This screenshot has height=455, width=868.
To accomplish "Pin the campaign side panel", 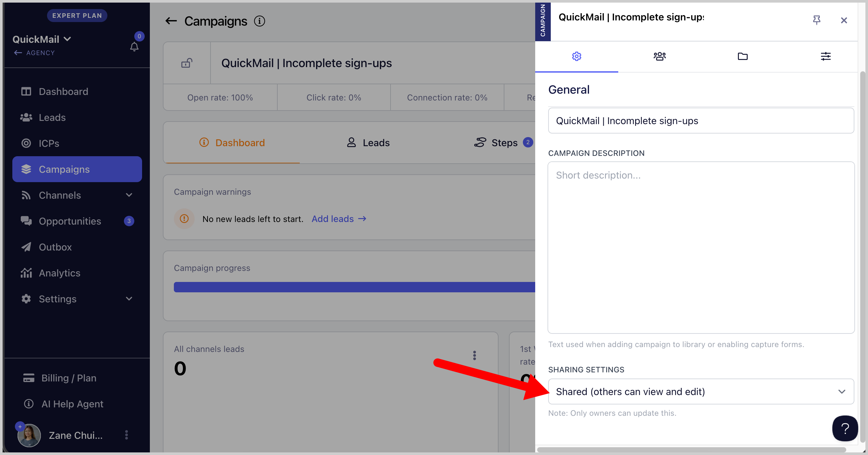I will [816, 20].
